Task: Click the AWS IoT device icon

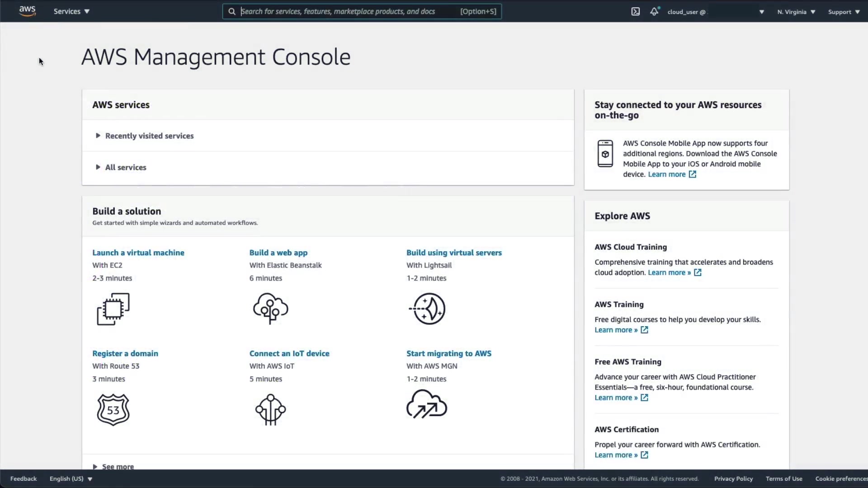Action: (270, 409)
